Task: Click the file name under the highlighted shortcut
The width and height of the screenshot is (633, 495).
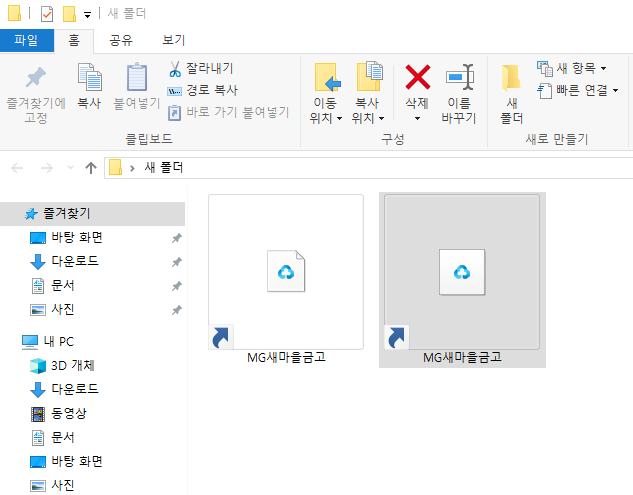Action: click(x=462, y=357)
